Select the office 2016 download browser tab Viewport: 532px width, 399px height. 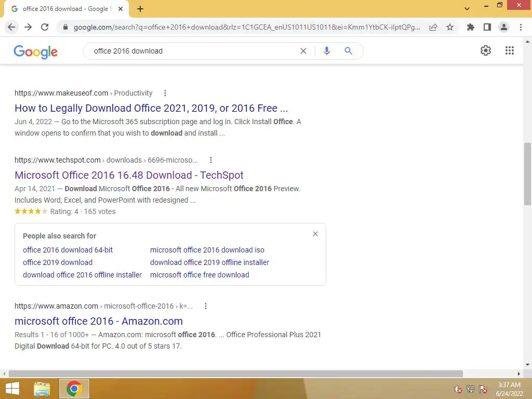(67, 9)
